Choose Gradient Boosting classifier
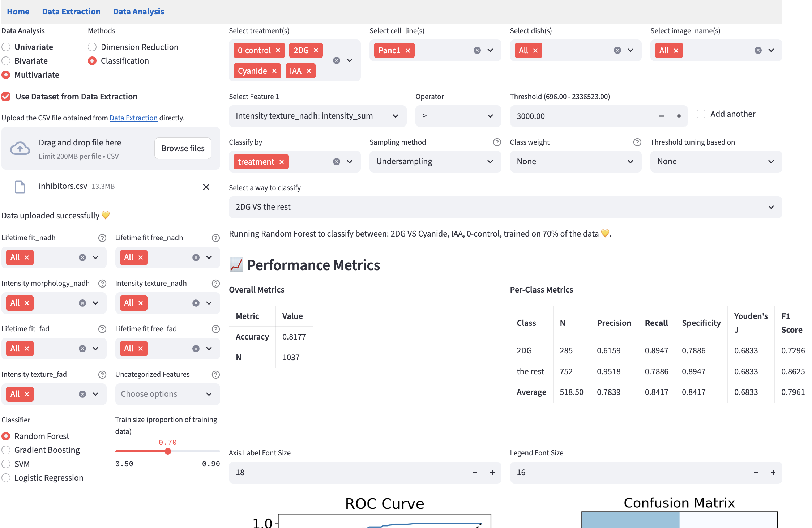 tap(6, 450)
